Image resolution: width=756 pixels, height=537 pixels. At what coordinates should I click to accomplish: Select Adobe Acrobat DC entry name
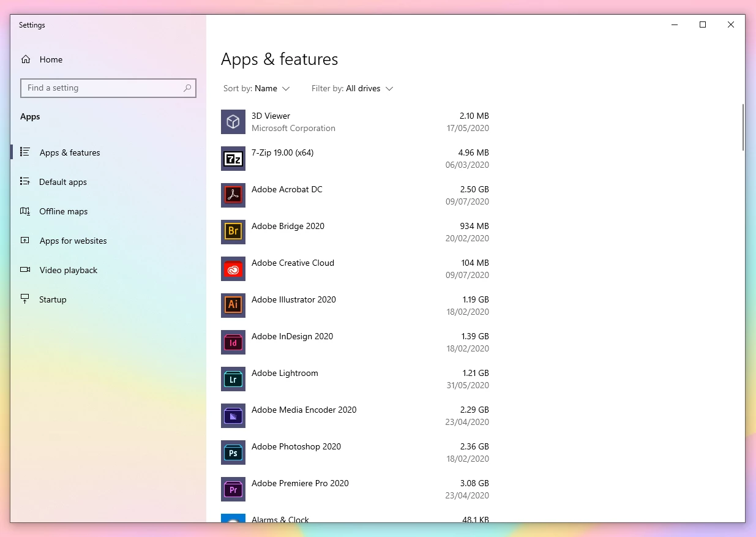pyautogui.click(x=287, y=189)
